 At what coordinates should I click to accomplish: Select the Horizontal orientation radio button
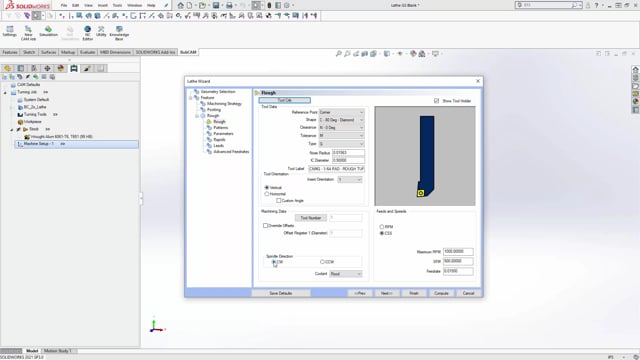tap(267, 194)
